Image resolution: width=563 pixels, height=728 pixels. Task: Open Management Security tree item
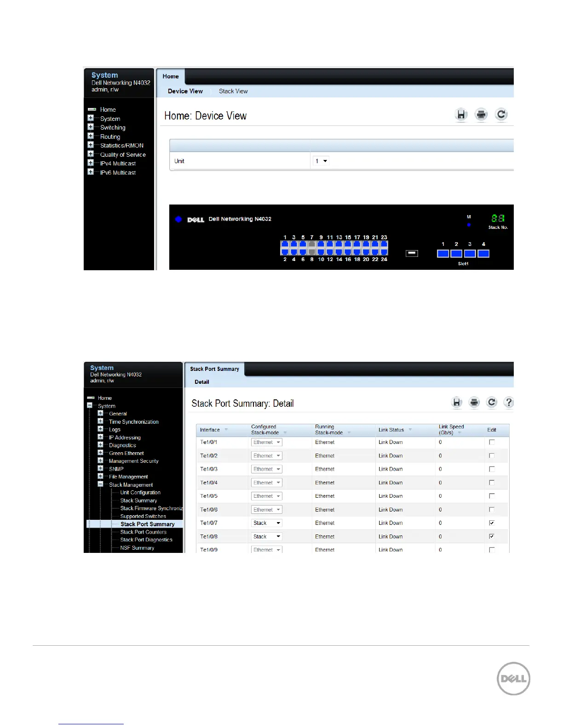pyautogui.click(x=133, y=461)
